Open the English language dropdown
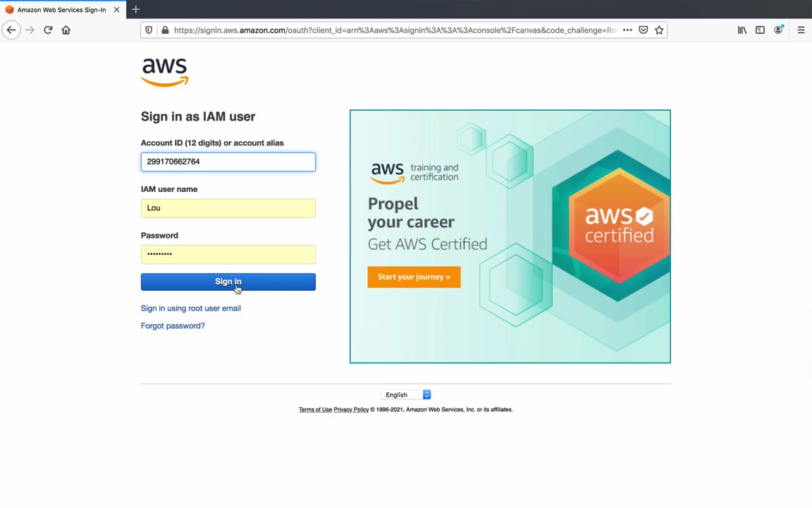The width and height of the screenshot is (812, 508). coord(405,394)
